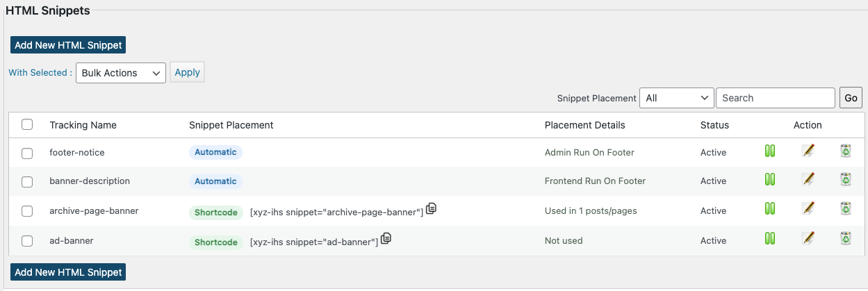Delete the archive-page-banner snippet
The height and width of the screenshot is (291, 868).
tap(845, 208)
